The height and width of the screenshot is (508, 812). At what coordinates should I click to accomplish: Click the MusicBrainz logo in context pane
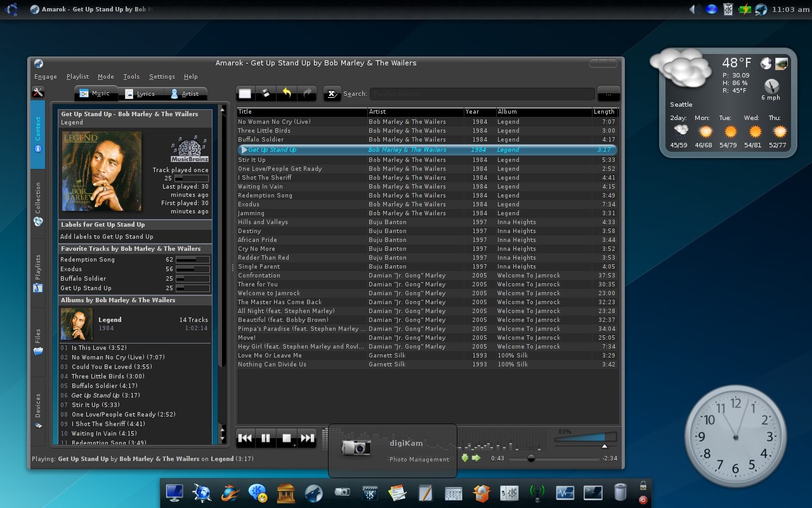(x=189, y=149)
